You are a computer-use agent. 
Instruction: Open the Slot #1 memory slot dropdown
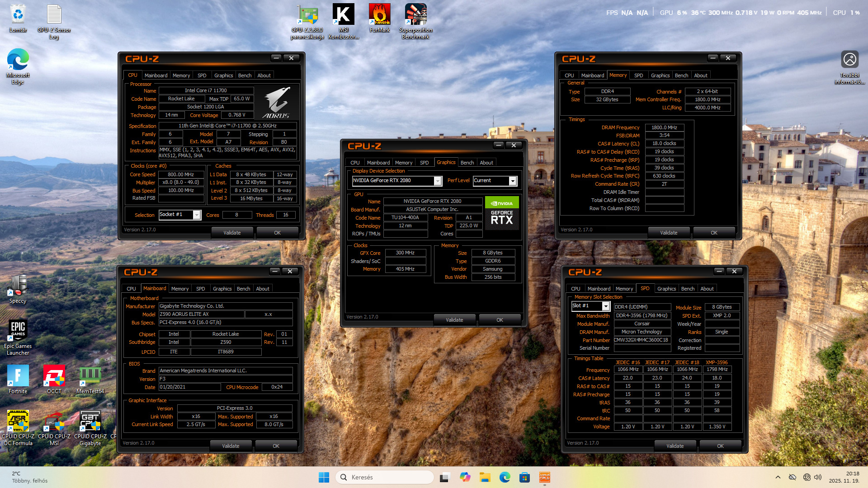click(x=606, y=306)
